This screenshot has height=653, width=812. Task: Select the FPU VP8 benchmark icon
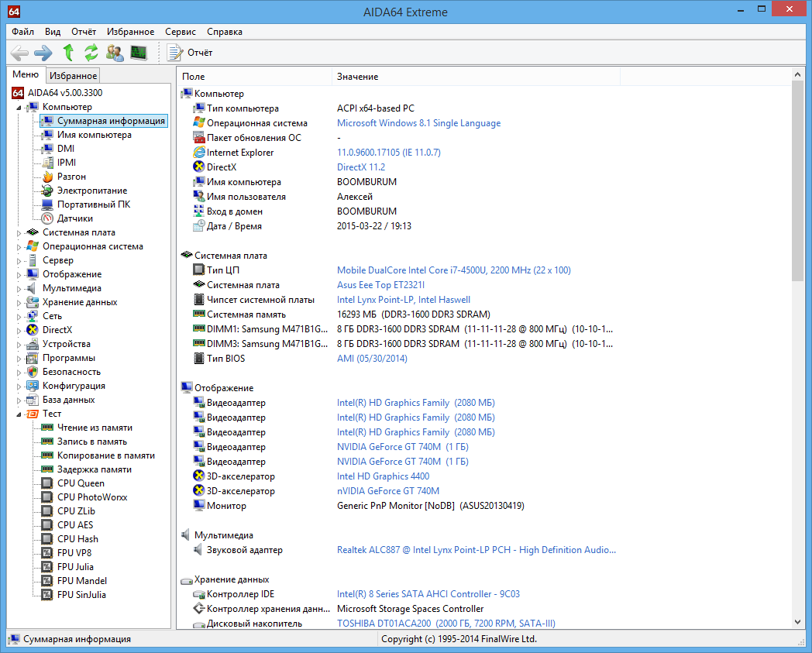click(47, 553)
